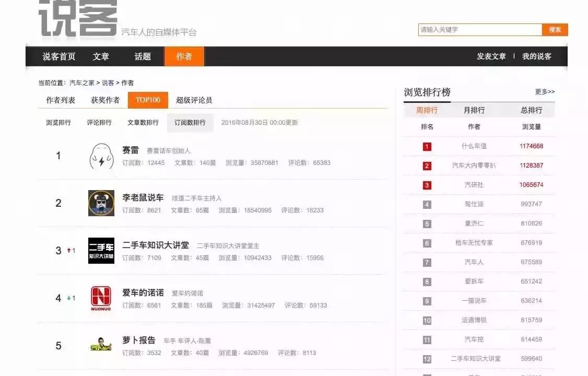Open 李老鼠说车 avatar image
This screenshot has height=376, width=588.
(101, 203)
